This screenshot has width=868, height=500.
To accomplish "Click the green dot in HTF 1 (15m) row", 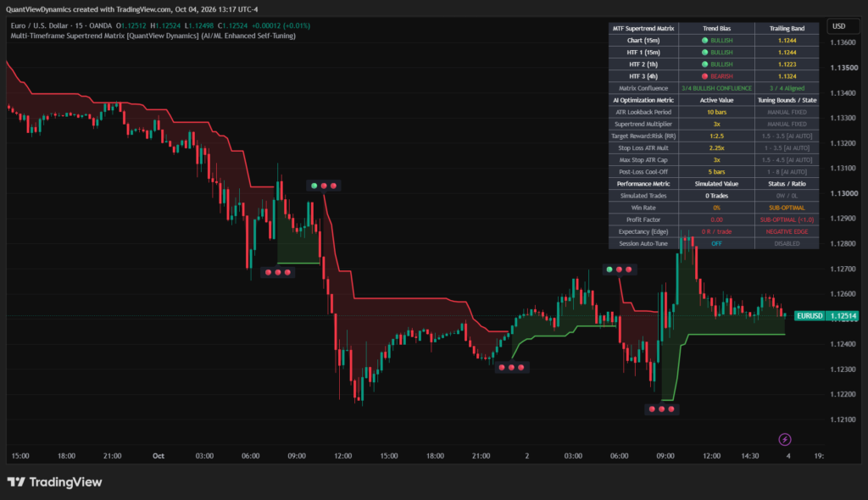I will click(704, 53).
